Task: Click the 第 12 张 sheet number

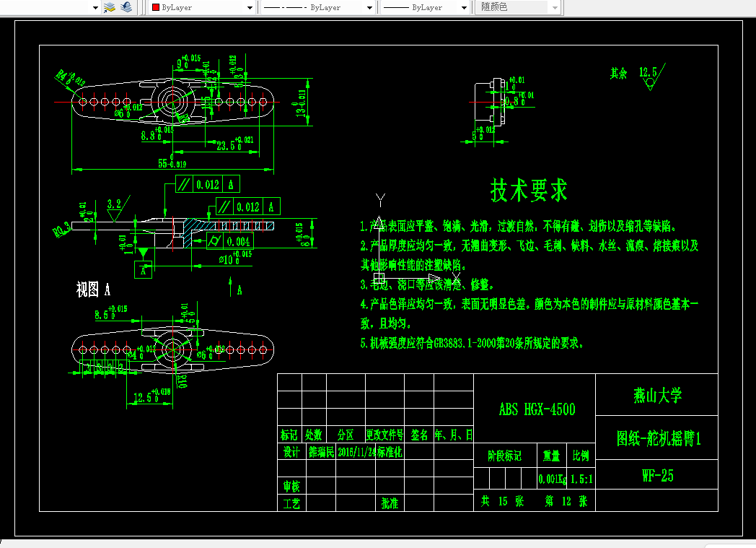Action: (x=566, y=501)
